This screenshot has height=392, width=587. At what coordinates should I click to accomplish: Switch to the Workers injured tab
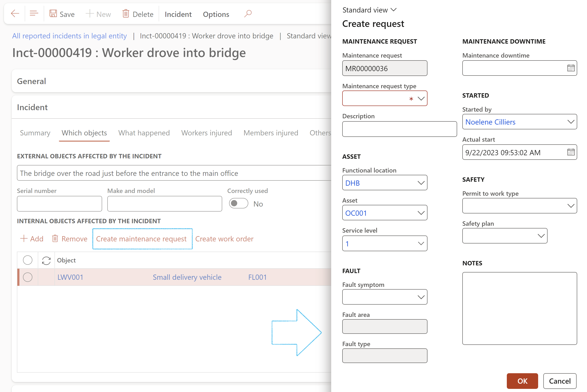click(x=206, y=132)
